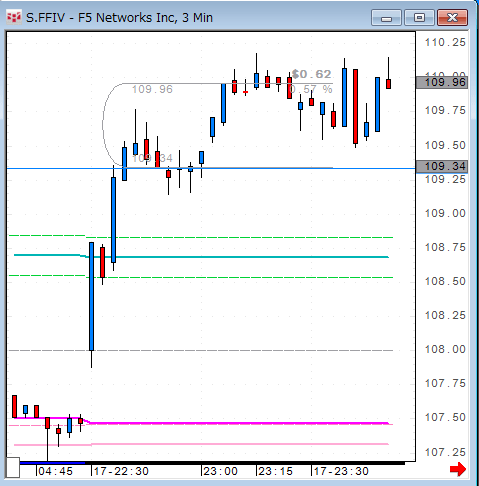
Task: Click the 108.00 price axis label
Action: tap(445, 349)
